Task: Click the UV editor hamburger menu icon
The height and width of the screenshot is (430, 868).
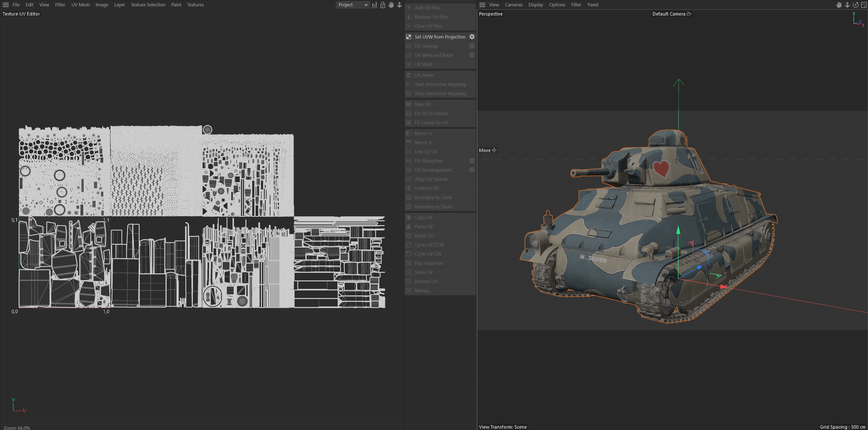Action: tap(5, 5)
